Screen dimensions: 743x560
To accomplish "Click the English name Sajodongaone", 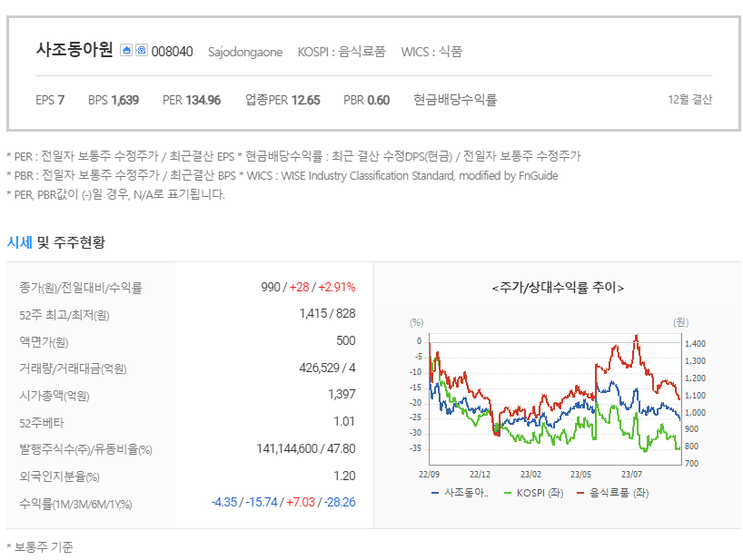I will coord(245,52).
